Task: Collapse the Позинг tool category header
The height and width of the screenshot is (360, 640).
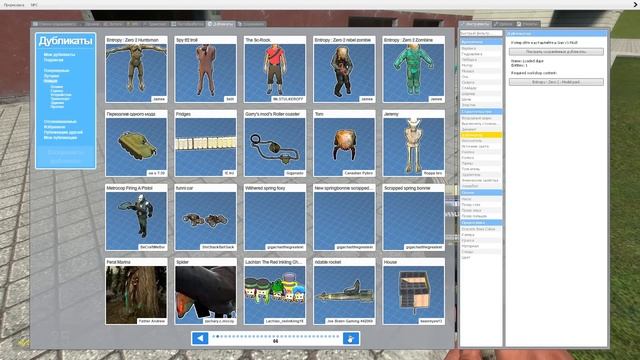Action: 481,192
